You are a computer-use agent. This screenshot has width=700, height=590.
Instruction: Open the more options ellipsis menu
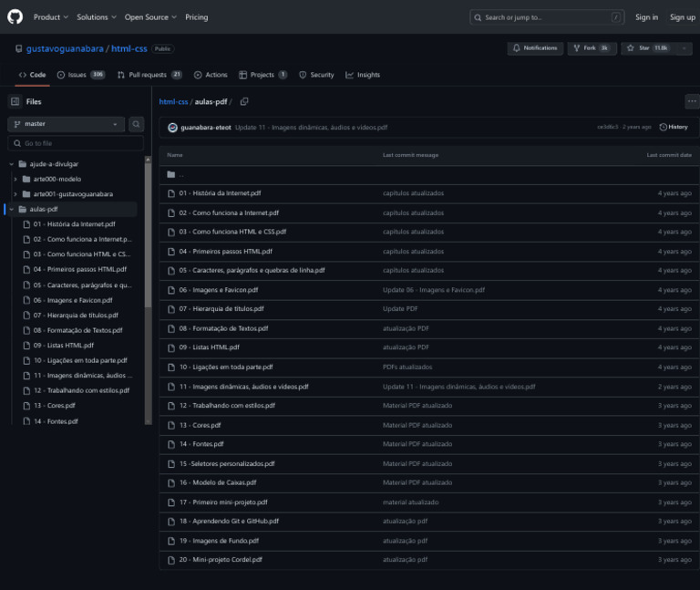(692, 102)
